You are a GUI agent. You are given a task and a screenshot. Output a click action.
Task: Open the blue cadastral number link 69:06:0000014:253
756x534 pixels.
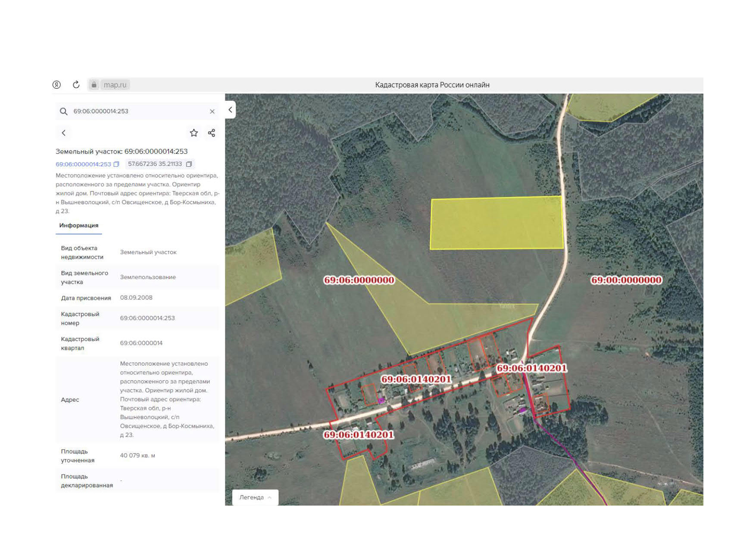[83, 164]
